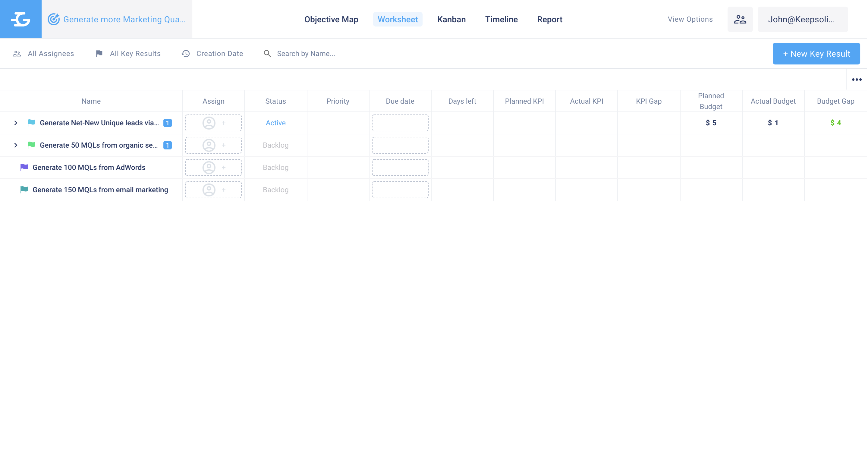Click the green $ 4 budget gap value
This screenshot has height=476, width=868.
pos(835,123)
